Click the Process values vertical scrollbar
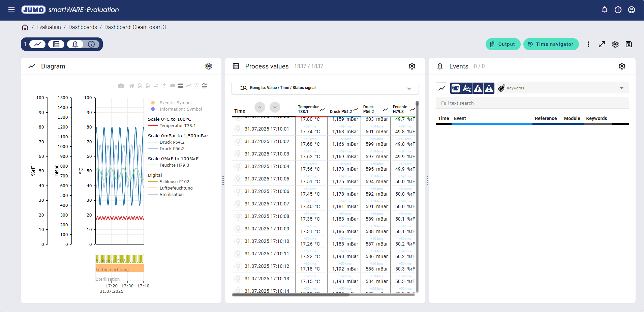The height and width of the screenshot is (312, 644). (417, 196)
